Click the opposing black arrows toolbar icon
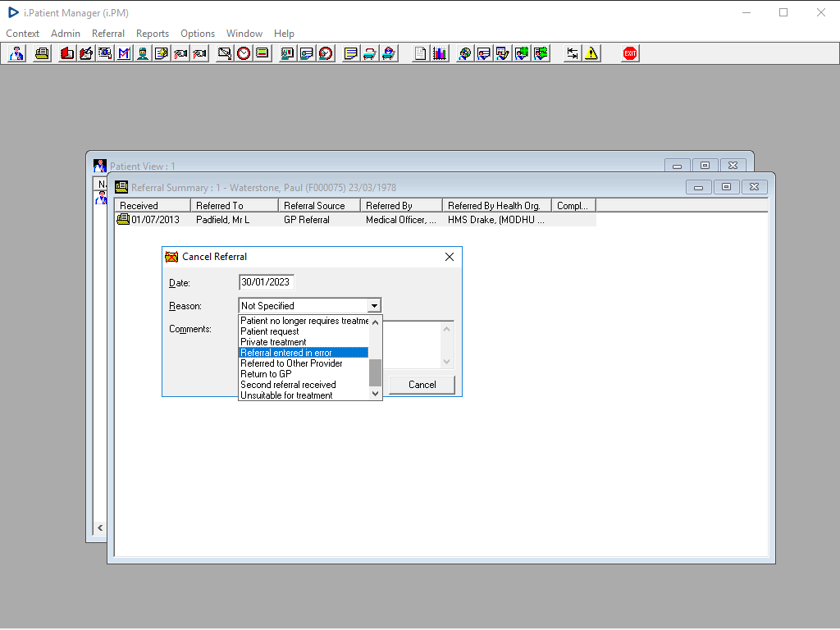 pos(572,53)
